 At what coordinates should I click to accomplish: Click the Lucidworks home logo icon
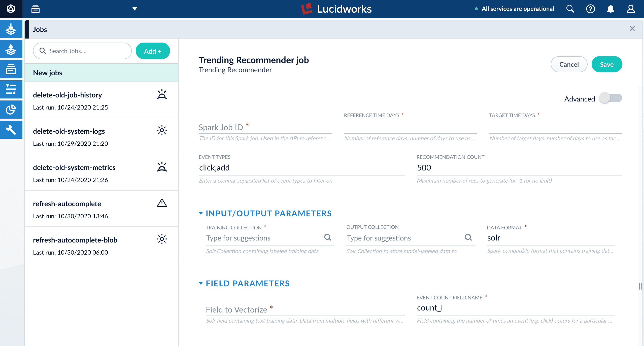(x=12, y=9)
